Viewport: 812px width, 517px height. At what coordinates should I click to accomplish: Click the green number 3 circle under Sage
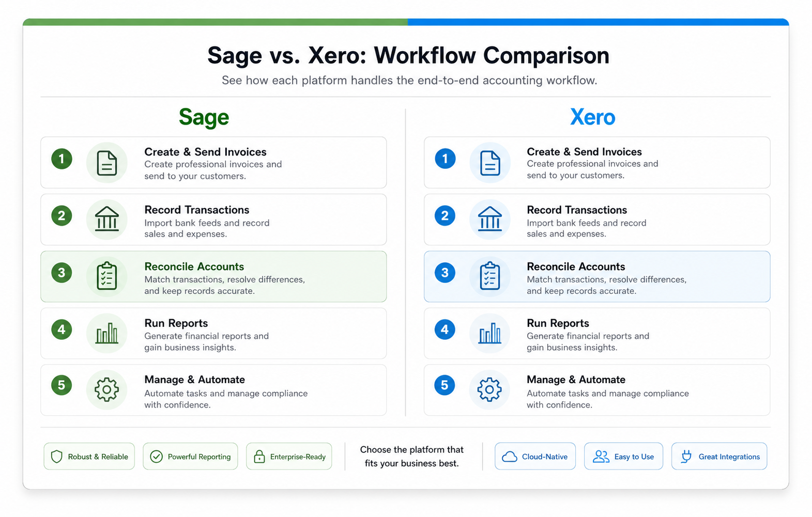(62, 272)
